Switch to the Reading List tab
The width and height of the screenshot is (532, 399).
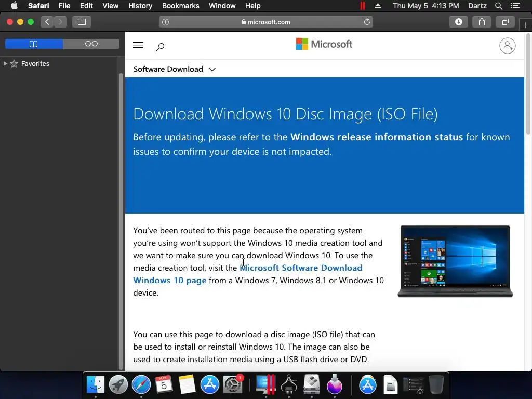point(91,44)
